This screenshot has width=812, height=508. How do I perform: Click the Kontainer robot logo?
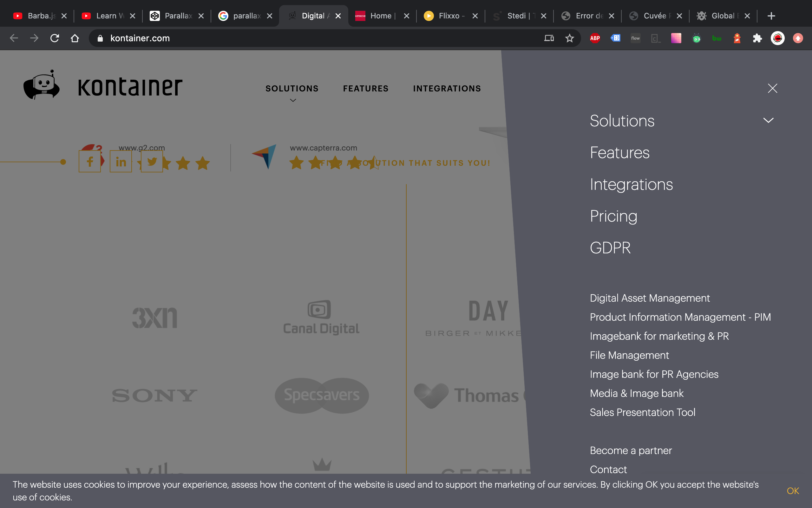[x=42, y=85]
